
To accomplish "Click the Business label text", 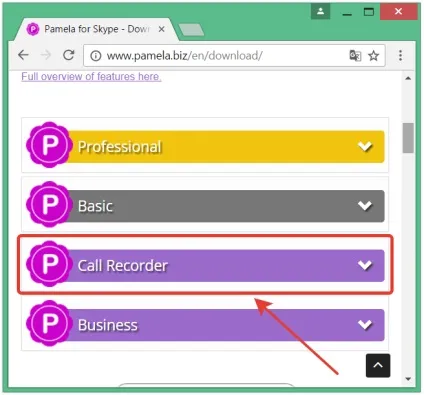I will [108, 325].
